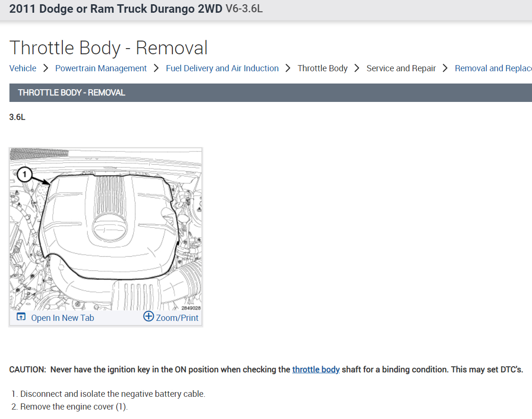Click the V6-3.6L engine designation in header
This screenshot has height=419, width=532.
click(x=244, y=9)
